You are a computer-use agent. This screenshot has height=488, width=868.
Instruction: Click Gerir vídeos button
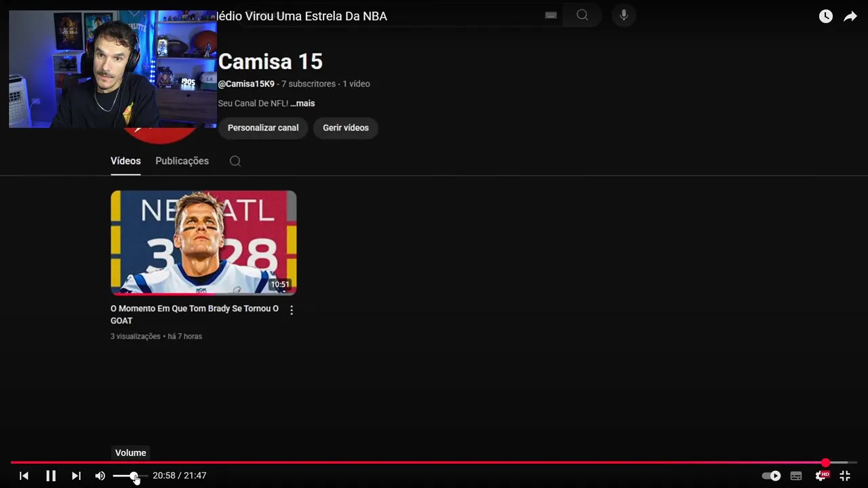pos(346,128)
